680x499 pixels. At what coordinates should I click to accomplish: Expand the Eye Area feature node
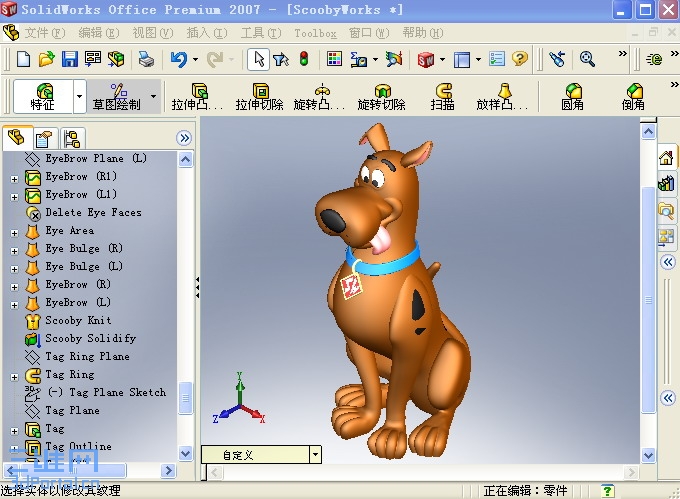(x=14, y=233)
